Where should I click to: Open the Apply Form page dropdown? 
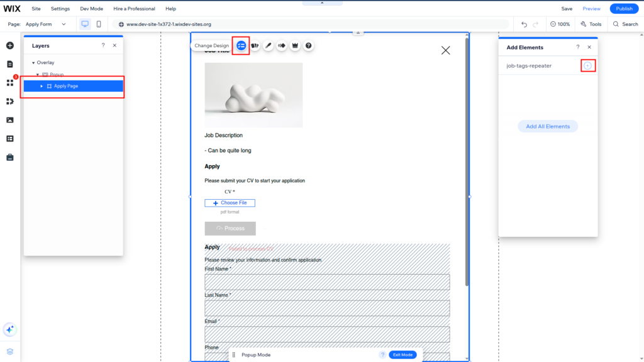[x=46, y=24]
